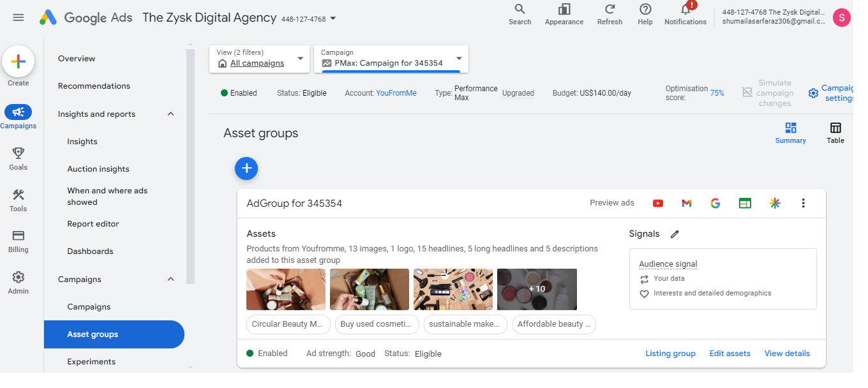Select Campaigns megaphone in side rail

[x=18, y=112]
